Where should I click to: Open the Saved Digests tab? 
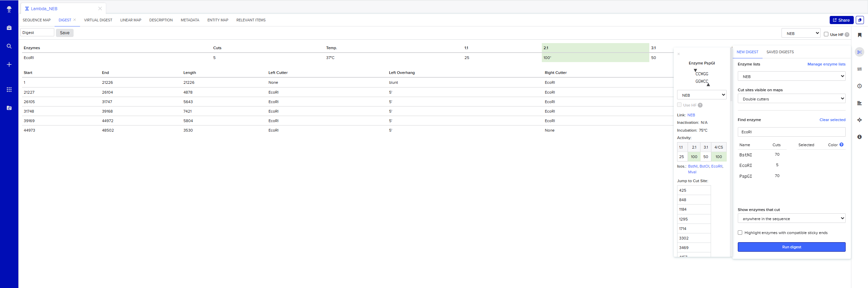(780, 52)
